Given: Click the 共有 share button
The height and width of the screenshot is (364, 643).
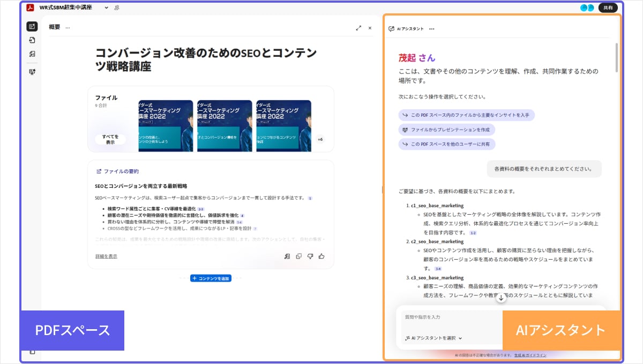Looking at the screenshot, I should [608, 7].
